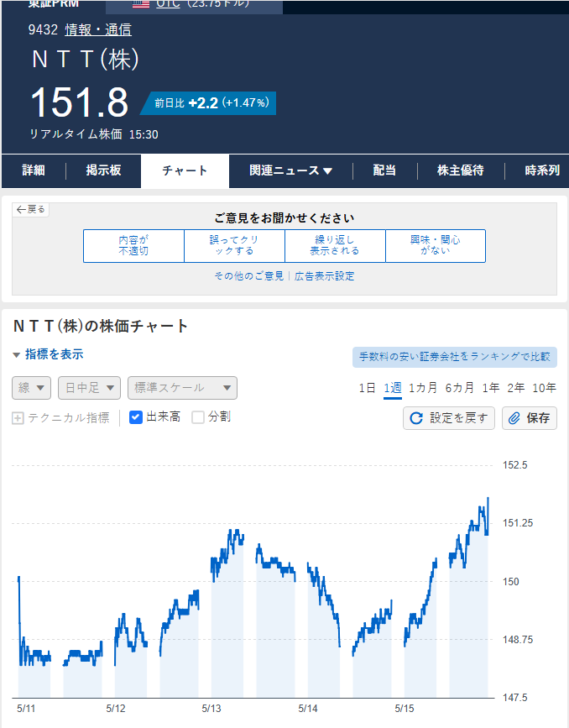The width and height of the screenshot is (569, 728).
Task: Click the 148.75 price axis label
Action: 518,640
